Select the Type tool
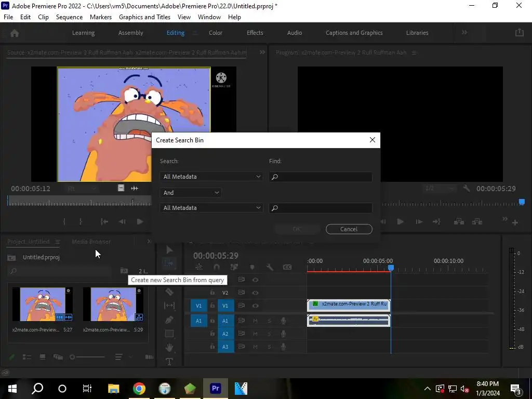The image size is (532, 399). point(169,362)
